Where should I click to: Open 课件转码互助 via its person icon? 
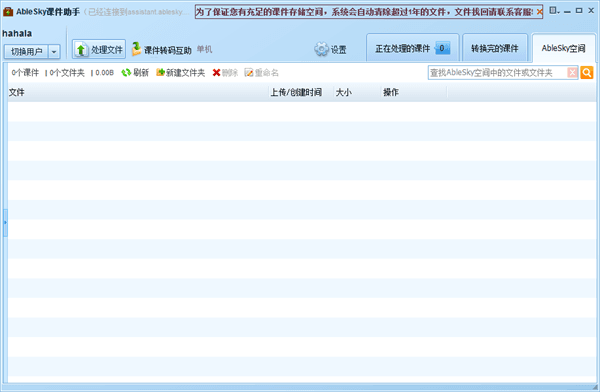pyautogui.click(x=136, y=49)
